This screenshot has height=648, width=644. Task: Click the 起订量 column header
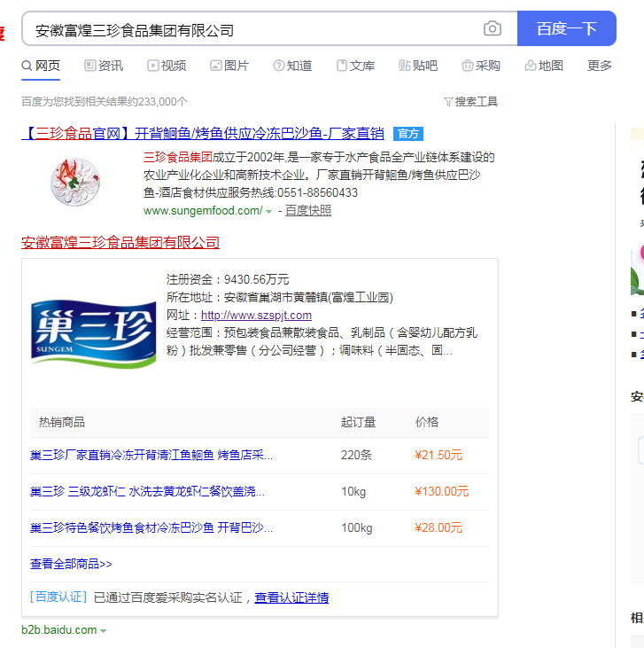(x=358, y=422)
